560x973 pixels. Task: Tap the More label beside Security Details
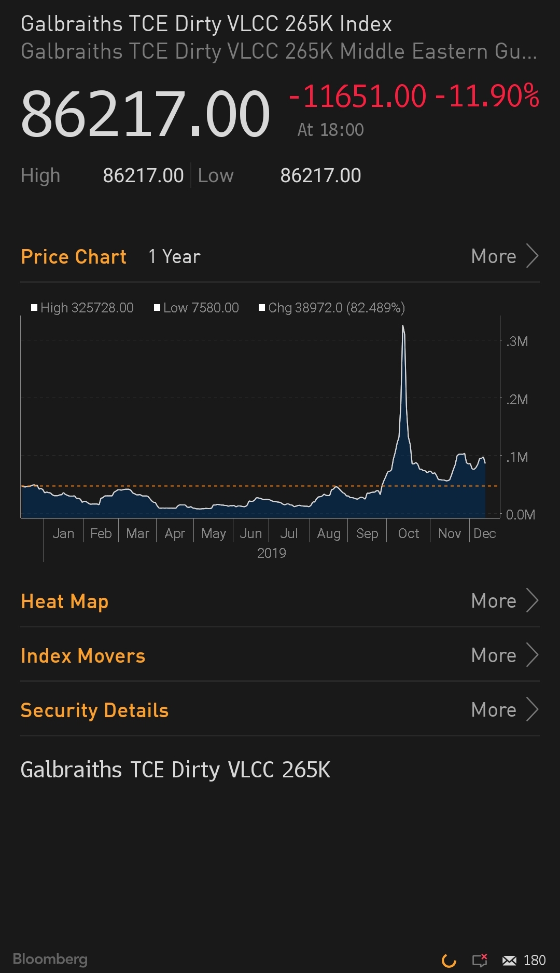(x=494, y=710)
